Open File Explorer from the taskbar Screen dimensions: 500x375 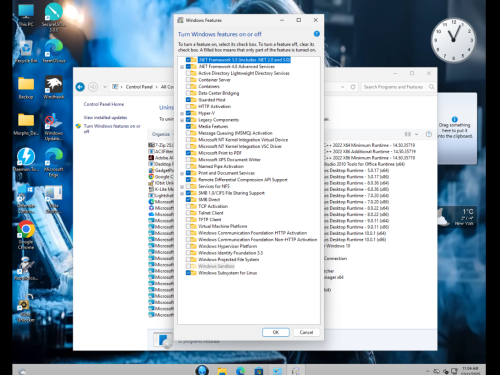tap(222, 370)
